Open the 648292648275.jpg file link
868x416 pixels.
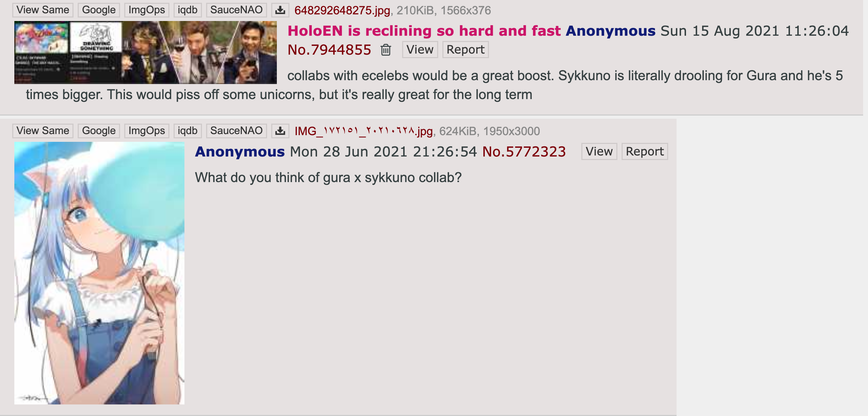342,11
